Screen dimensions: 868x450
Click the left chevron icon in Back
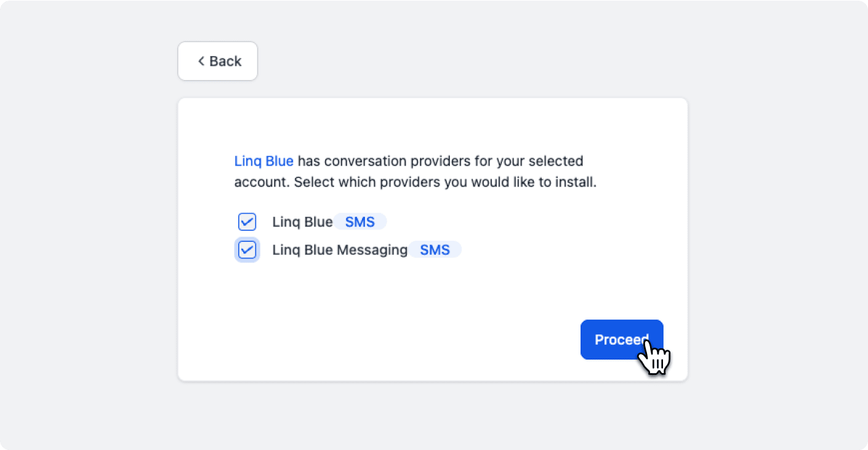[201, 61]
